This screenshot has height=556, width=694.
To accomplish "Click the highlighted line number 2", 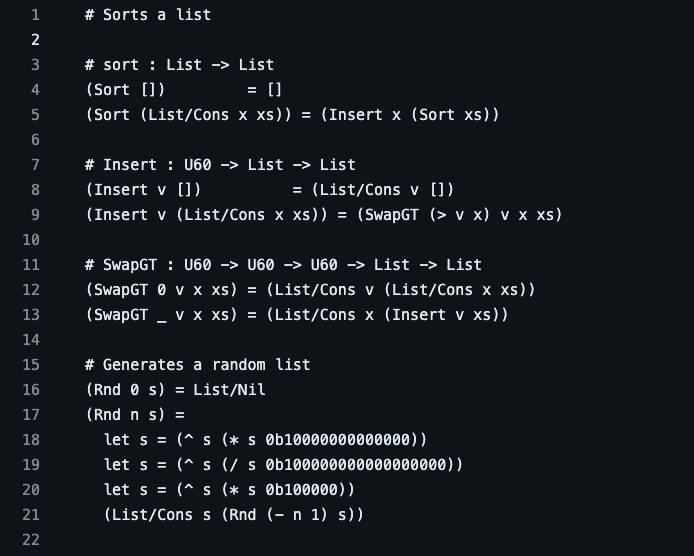I will 35,40.
